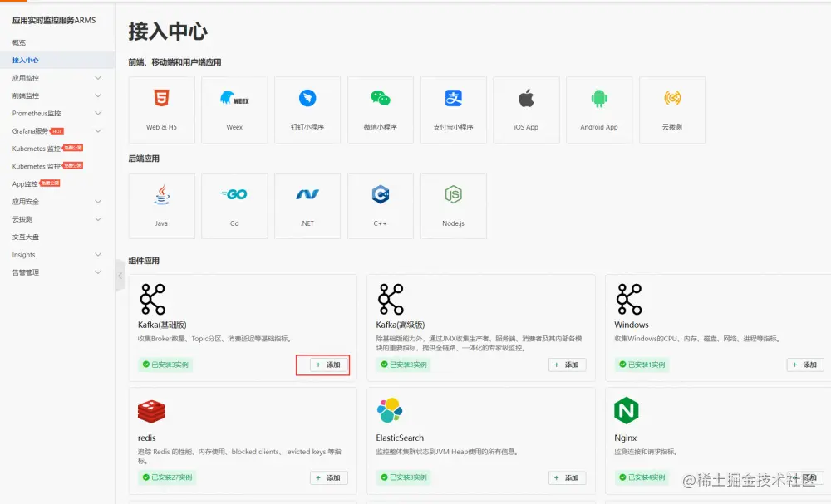View 已安装3实例 badge on ElasticSearch card

coord(404,477)
